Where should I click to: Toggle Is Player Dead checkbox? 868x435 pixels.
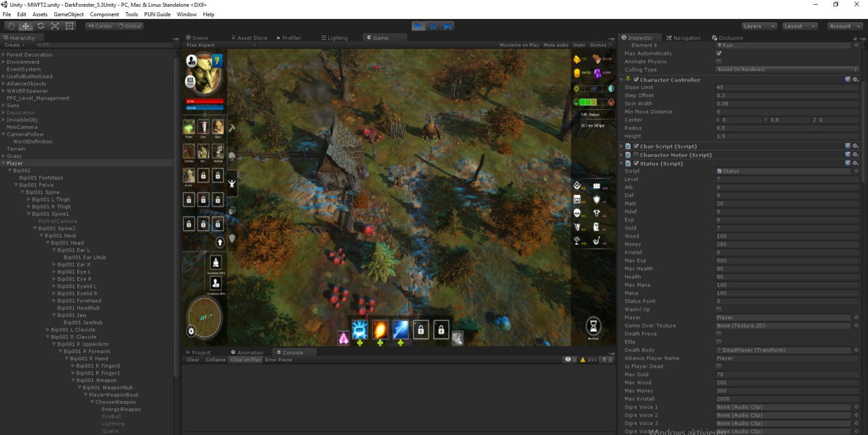click(x=719, y=366)
